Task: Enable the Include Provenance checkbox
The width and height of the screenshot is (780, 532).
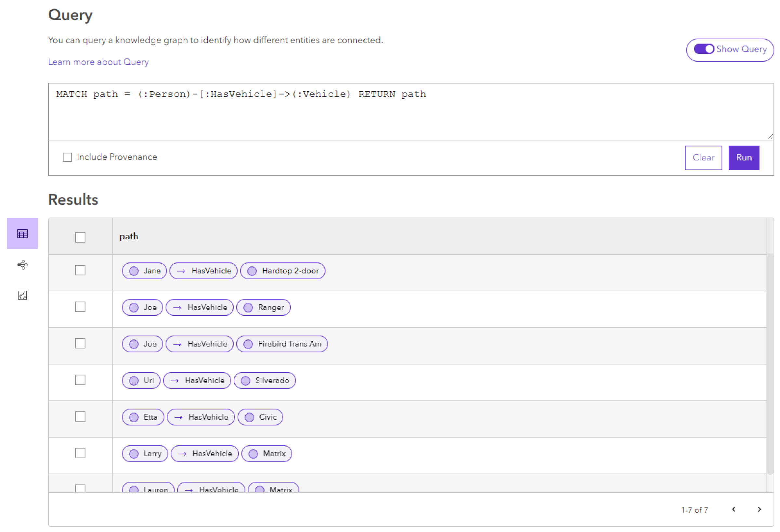Action: click(x=68, y=157)
